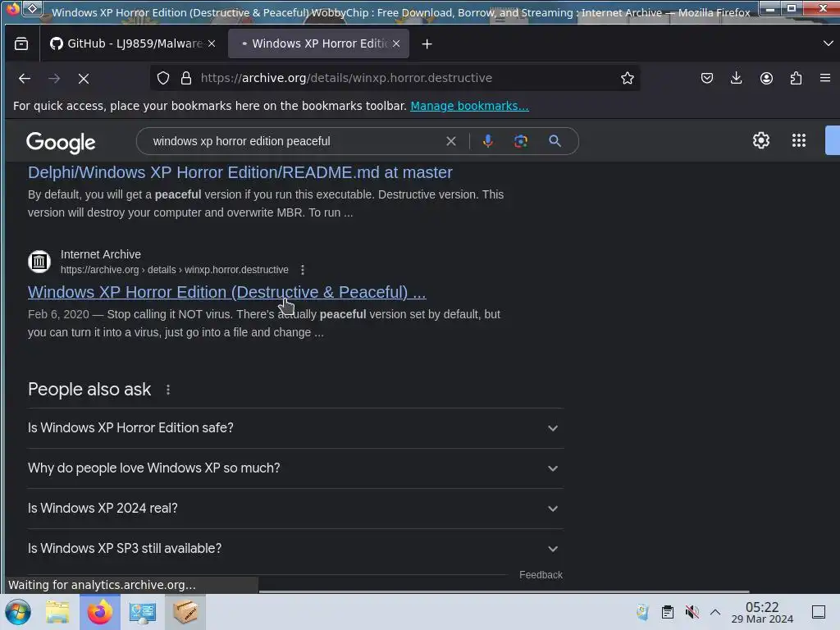Screen dimensions: 840x630
Task: Open a new tab with the plus button
Action: click(x=427, y=44)
